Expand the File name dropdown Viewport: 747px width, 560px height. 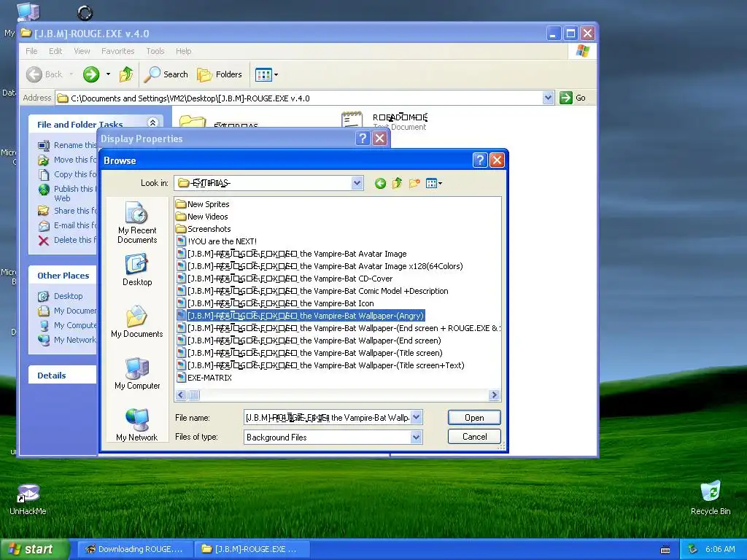click(x=416, y=418)
